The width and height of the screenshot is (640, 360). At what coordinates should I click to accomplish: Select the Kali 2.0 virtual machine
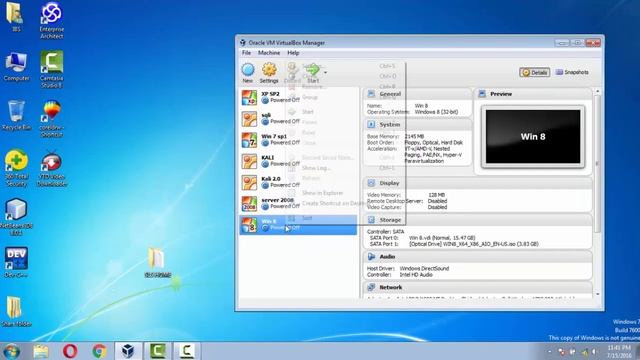click(298, 182)
